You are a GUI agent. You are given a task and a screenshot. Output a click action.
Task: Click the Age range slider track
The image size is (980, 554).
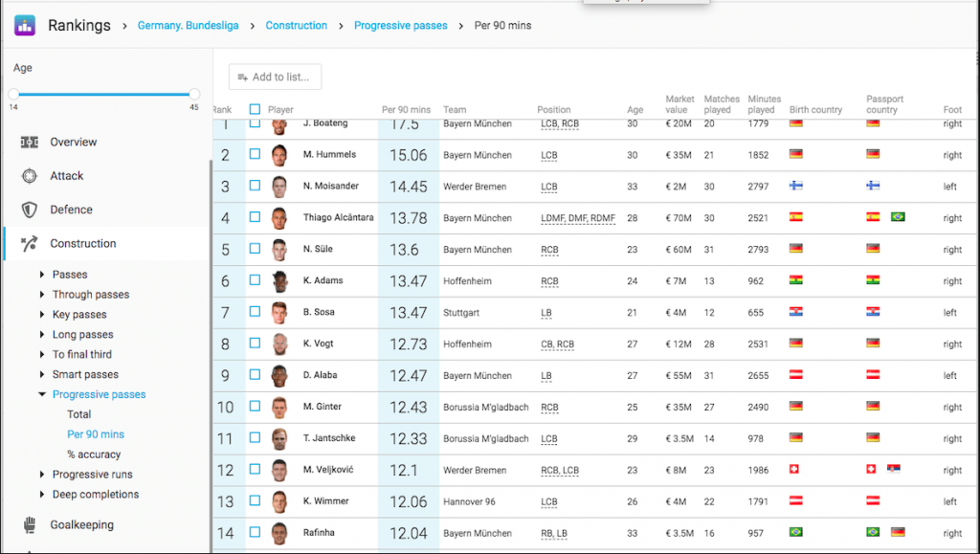(x=103, y=95)
